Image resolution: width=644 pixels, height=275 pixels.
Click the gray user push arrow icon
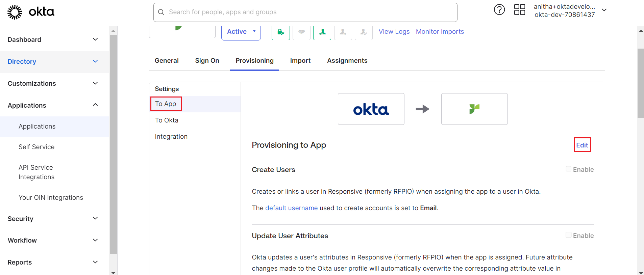tap(343, 32)
